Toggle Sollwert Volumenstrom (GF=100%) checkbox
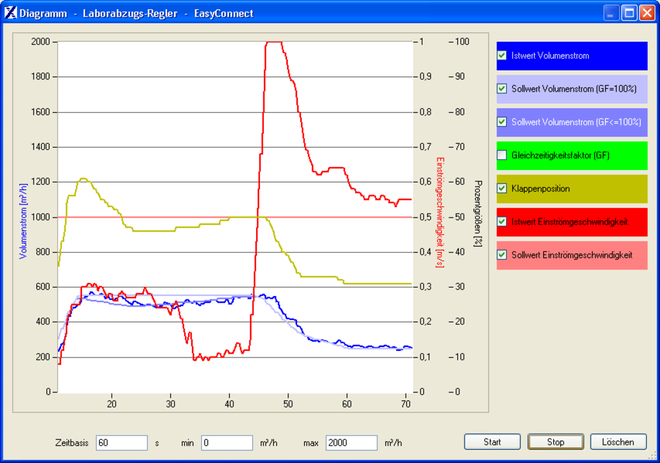The height and width of the screenshot is (463, 660). pos(503,89)
